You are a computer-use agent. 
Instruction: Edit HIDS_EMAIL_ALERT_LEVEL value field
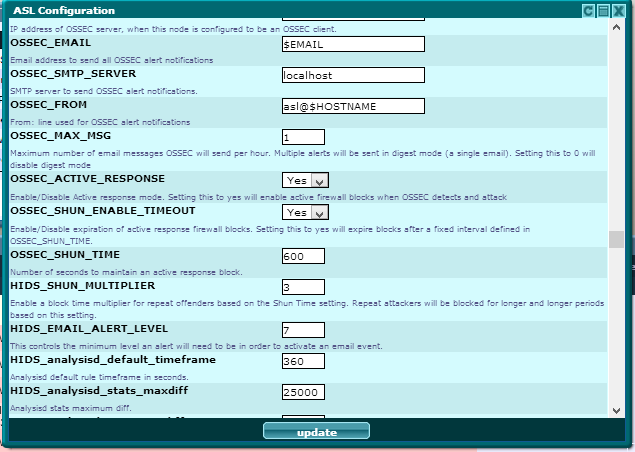303,330
